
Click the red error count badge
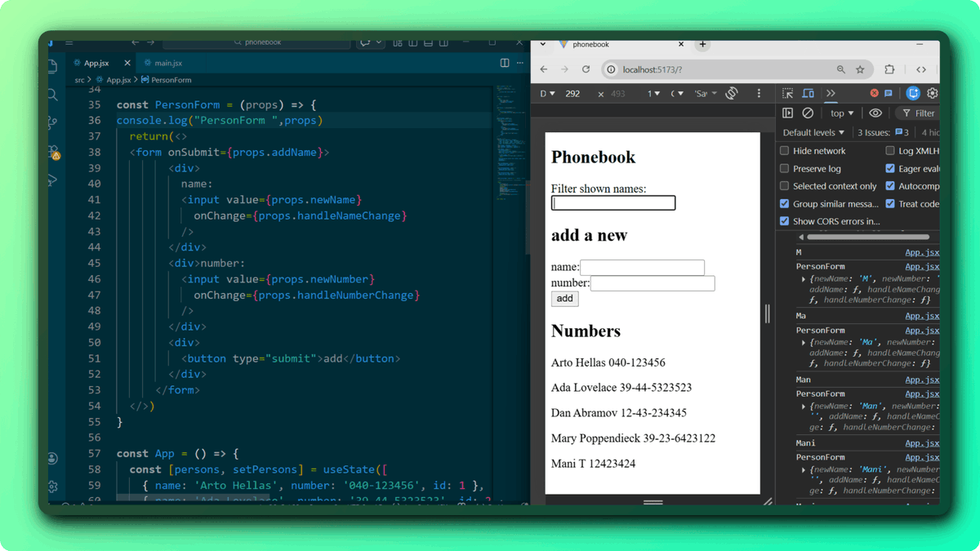tap(874, 93)
